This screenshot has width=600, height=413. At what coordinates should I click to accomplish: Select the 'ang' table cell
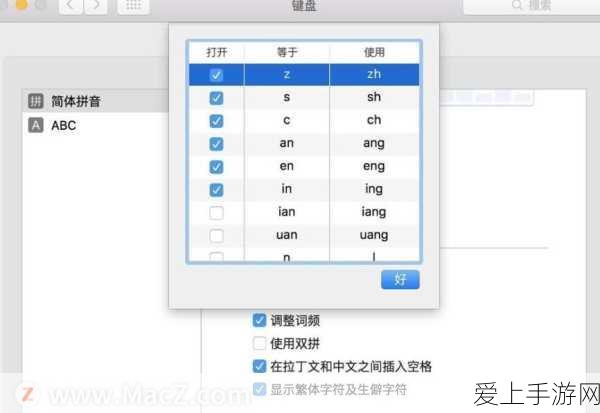[x=374, y=143]
